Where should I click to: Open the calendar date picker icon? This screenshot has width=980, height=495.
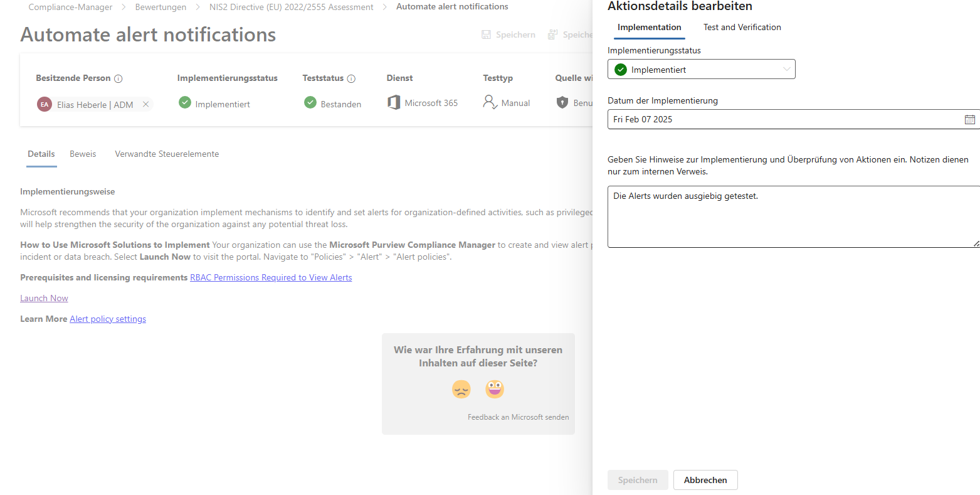tap(969, 119)
